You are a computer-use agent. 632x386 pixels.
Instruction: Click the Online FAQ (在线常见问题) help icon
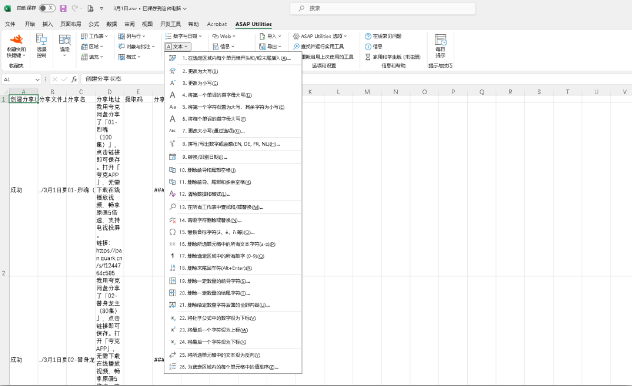point(383,36)
